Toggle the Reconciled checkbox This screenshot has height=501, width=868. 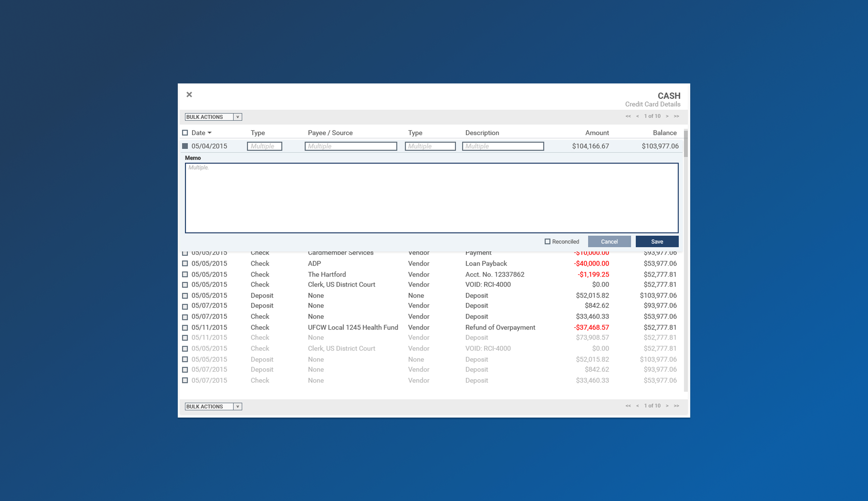pyautogui.click(x=547, y=242)
